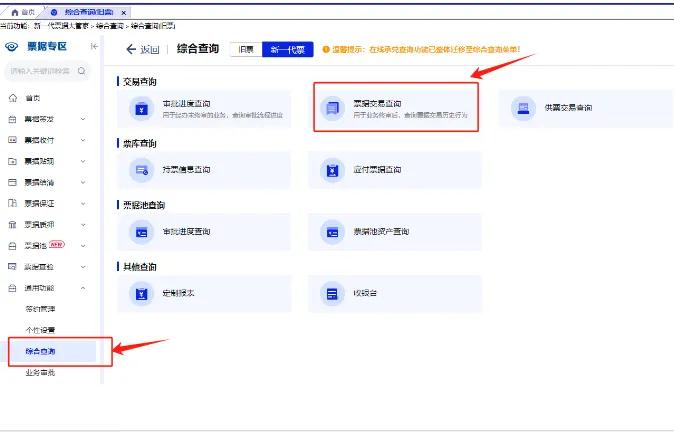Expand the 票据签发 sidebar menu
Screen dimensions: 674x432
tap(82, 119)
